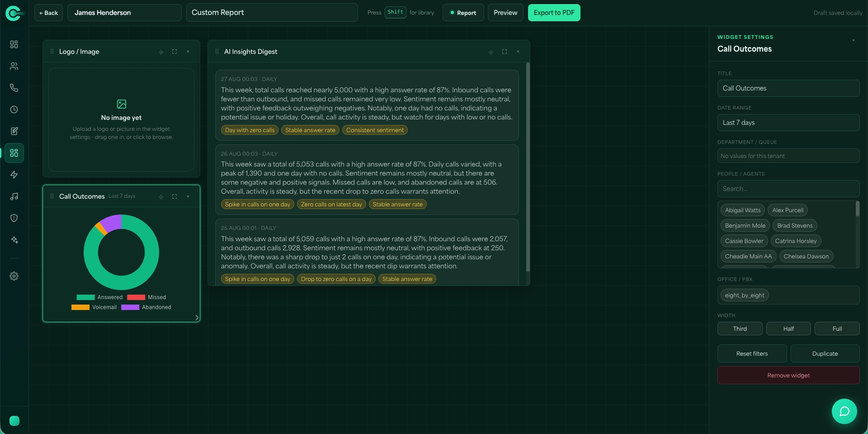Grab the Logo / Image widget drag handle
This screenshot has height=434, width=868.
(x=52, y=52)
